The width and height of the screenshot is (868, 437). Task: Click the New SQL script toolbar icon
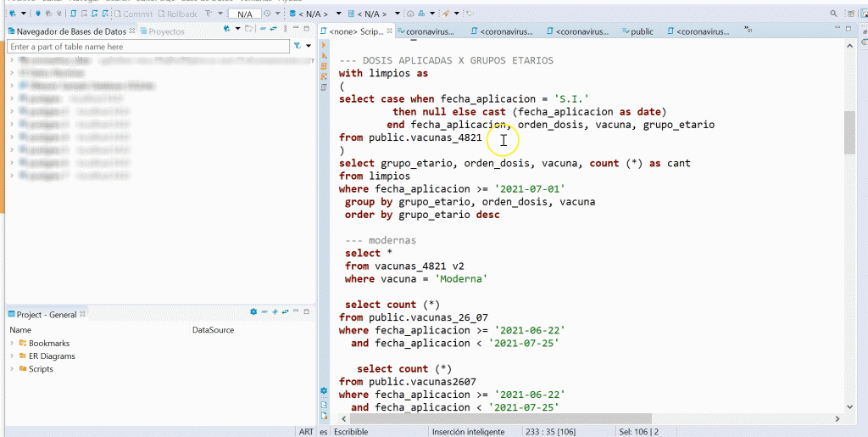pyautogui.click(x=94, y=14)
